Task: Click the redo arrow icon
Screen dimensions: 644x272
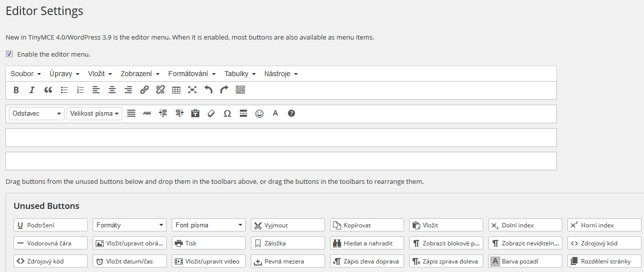Action: coord(224,90)
